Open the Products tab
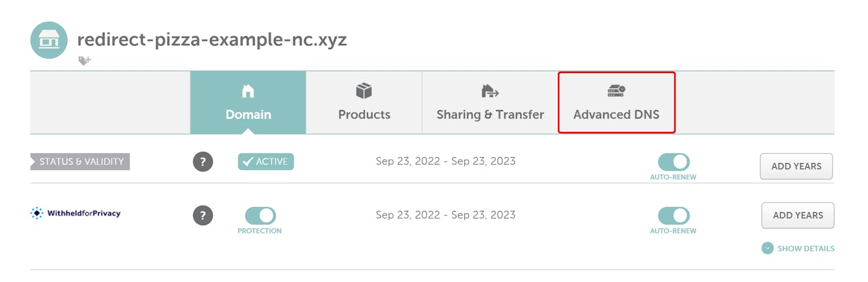The width and height of the screenshot is (868, 282). 364,103
